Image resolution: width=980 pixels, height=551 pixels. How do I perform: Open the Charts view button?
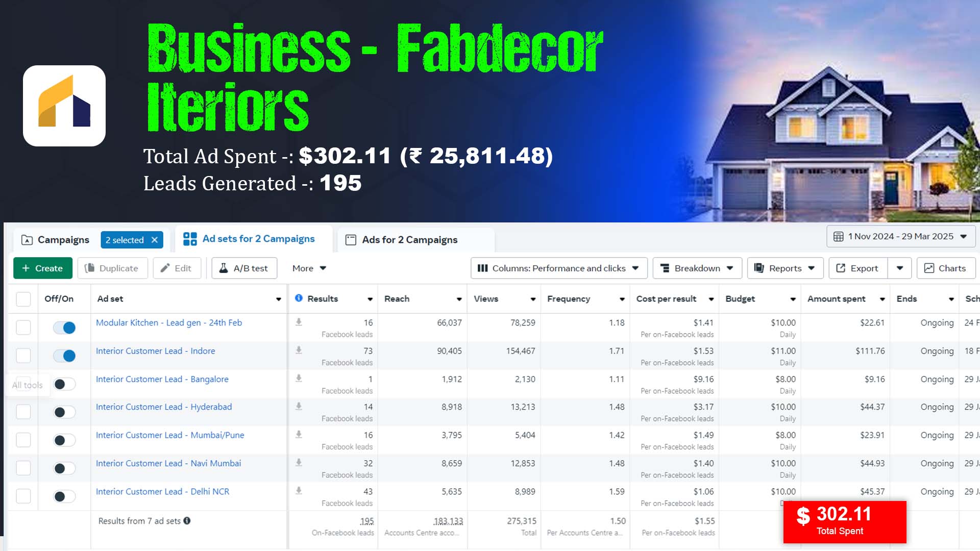(x=946, y=268)
